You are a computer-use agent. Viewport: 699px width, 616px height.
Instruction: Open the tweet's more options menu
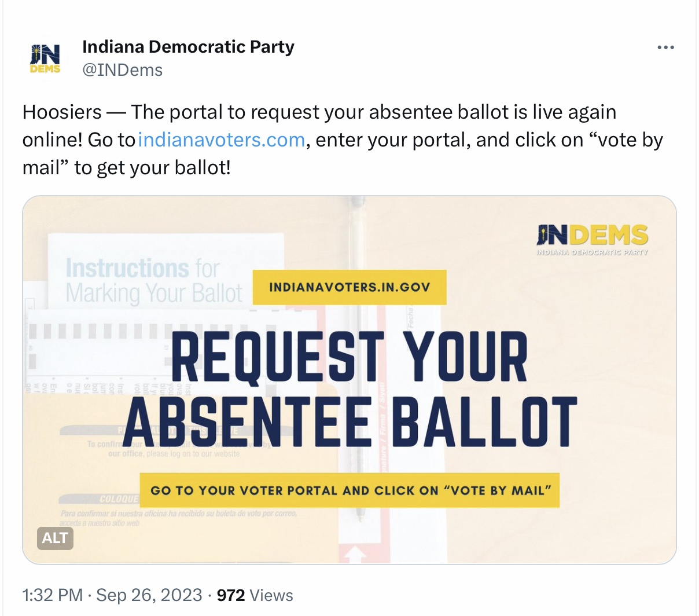click(665, 47)
